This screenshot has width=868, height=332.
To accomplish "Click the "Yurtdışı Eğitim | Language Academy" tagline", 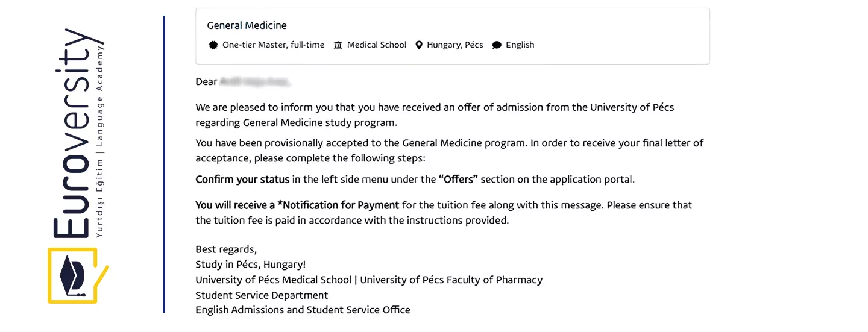I will (100, 140).
